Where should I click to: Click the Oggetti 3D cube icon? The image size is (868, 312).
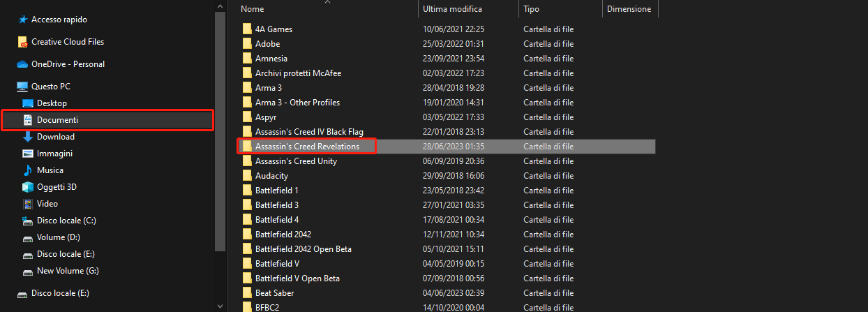28,187
